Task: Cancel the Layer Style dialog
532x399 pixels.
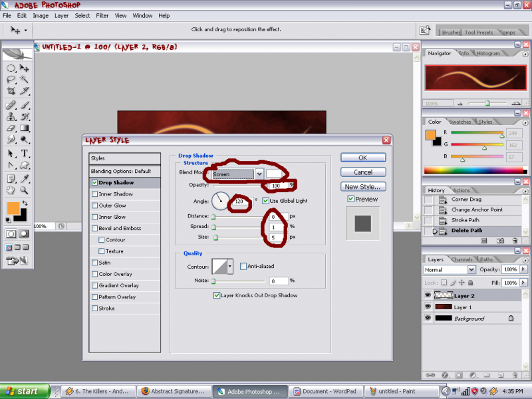Action: 363,172
